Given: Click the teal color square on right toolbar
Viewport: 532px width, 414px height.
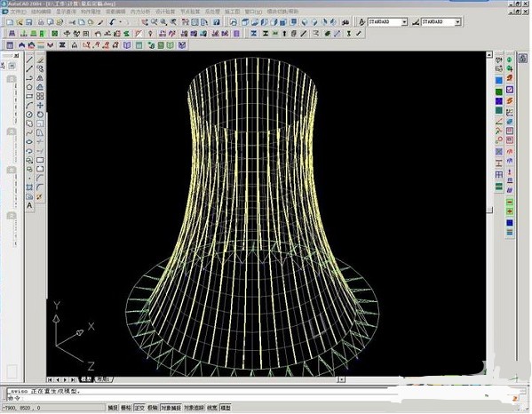Looking at the screenshot, I should coord(499,110).
